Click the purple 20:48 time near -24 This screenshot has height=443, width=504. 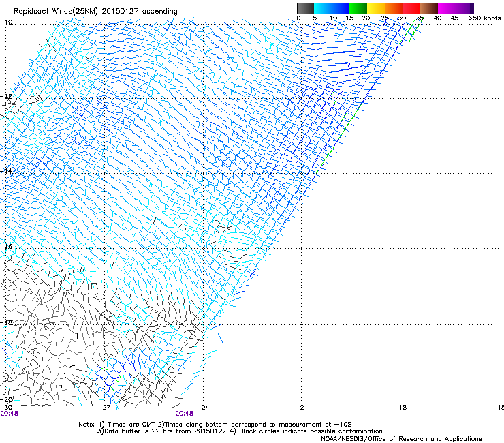point(184,414)
